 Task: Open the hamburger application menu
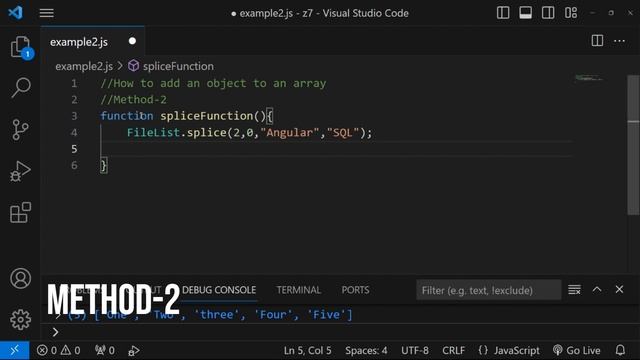pos(47,13)
